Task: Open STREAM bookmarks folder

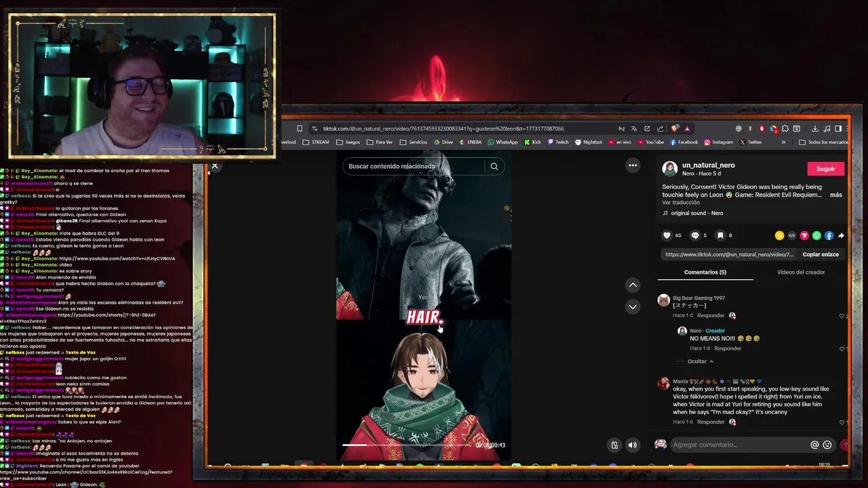Action: (316, 142)
